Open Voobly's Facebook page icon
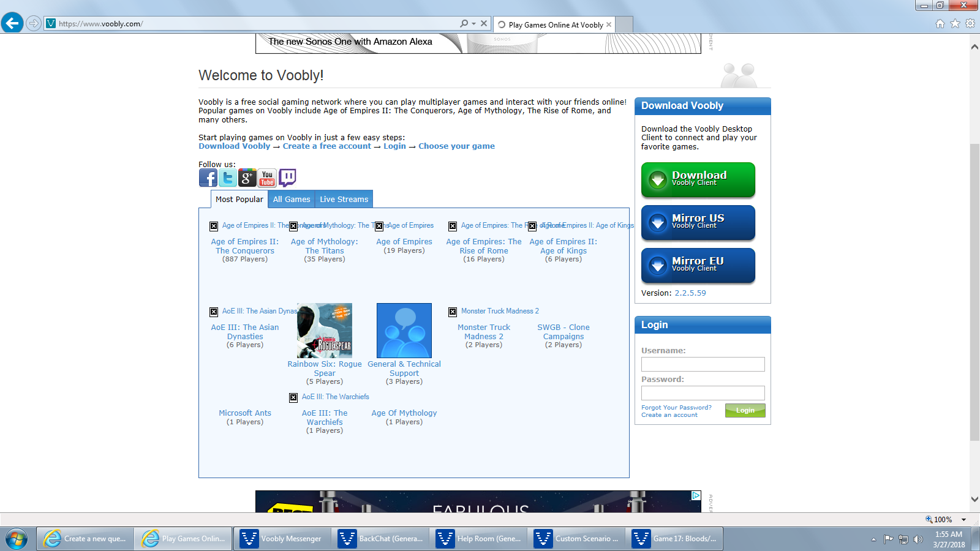Image resolution: width=980 pixels, height=551 pixels. pos(208,178)
